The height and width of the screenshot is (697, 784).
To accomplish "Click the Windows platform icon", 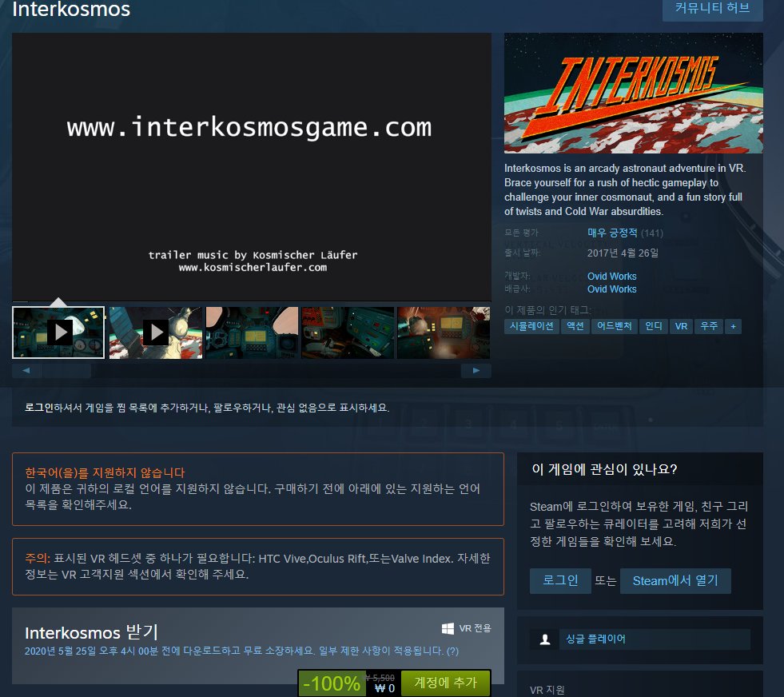I will point(448,628).
